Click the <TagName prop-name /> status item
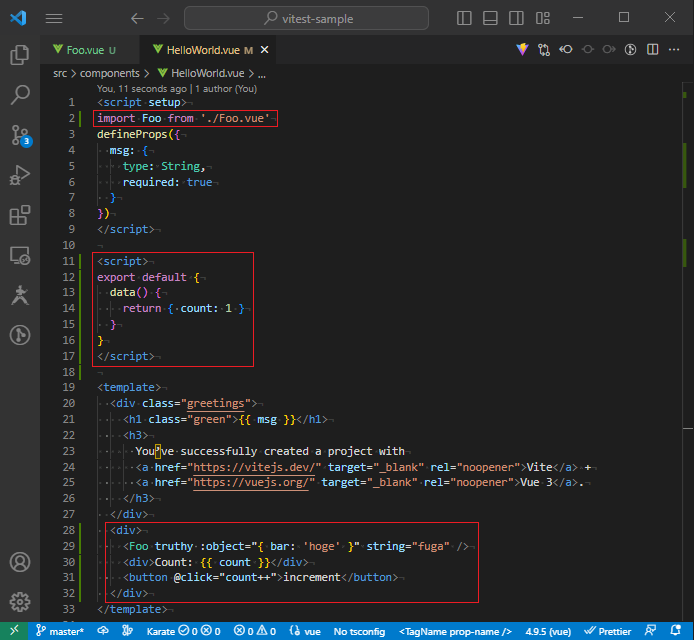Screen dimensions: 694x640 455,631
